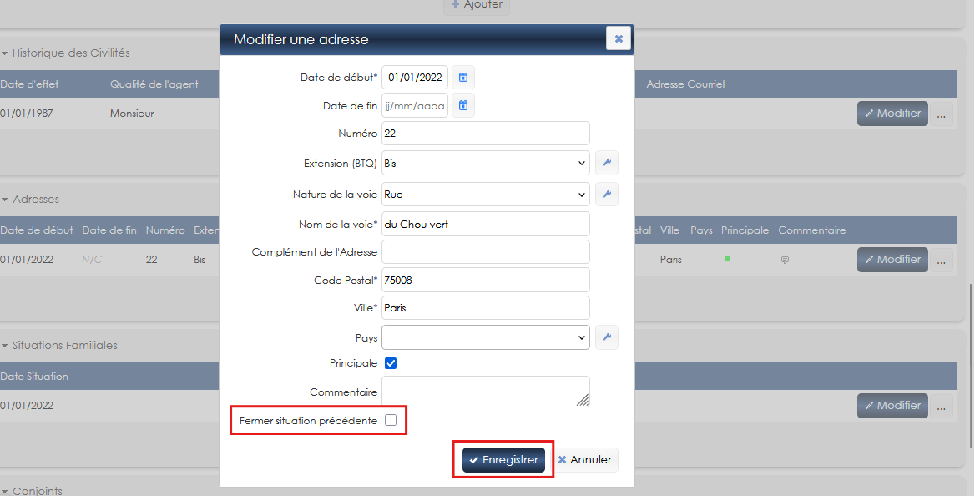
Task: Open the Pays dropdown
Action: pos(486,338)
